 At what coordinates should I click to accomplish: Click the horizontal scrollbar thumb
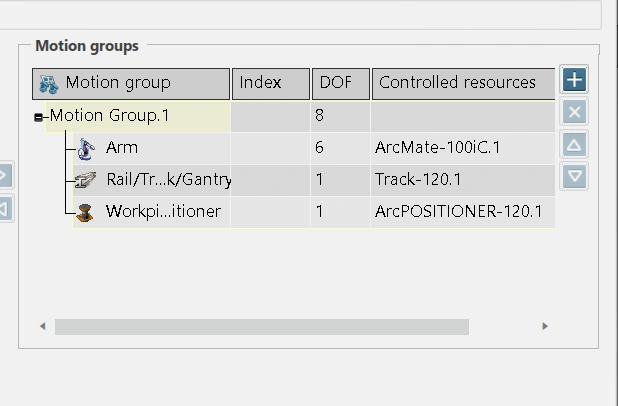261,326
